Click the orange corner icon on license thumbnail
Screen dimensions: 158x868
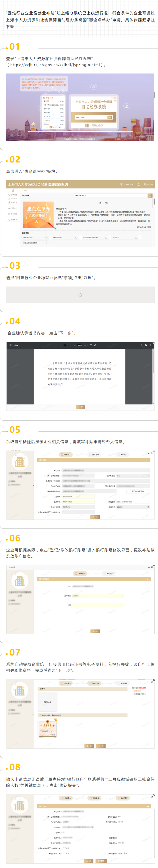pyautogui.click(x=55, y=720)
